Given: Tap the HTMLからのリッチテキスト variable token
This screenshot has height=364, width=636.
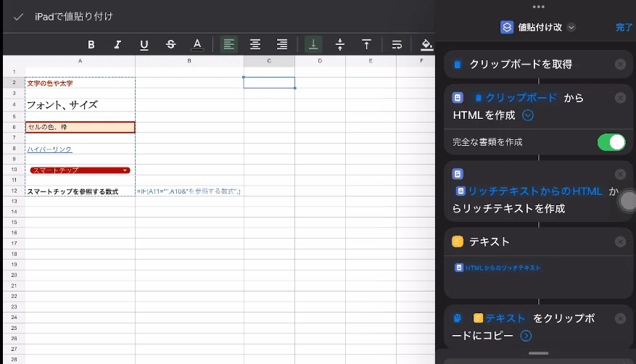Looking at the screenshot, I should (498, 268).
